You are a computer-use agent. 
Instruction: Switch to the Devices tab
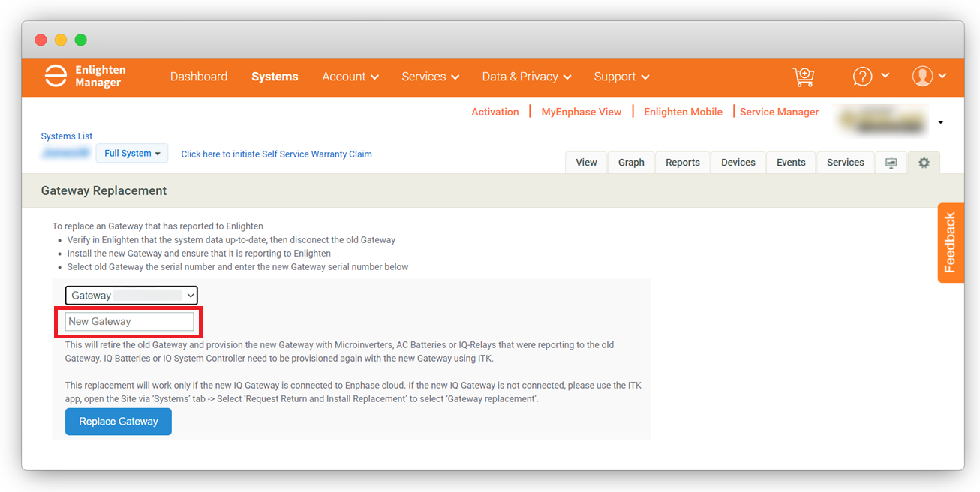point(738,163)
